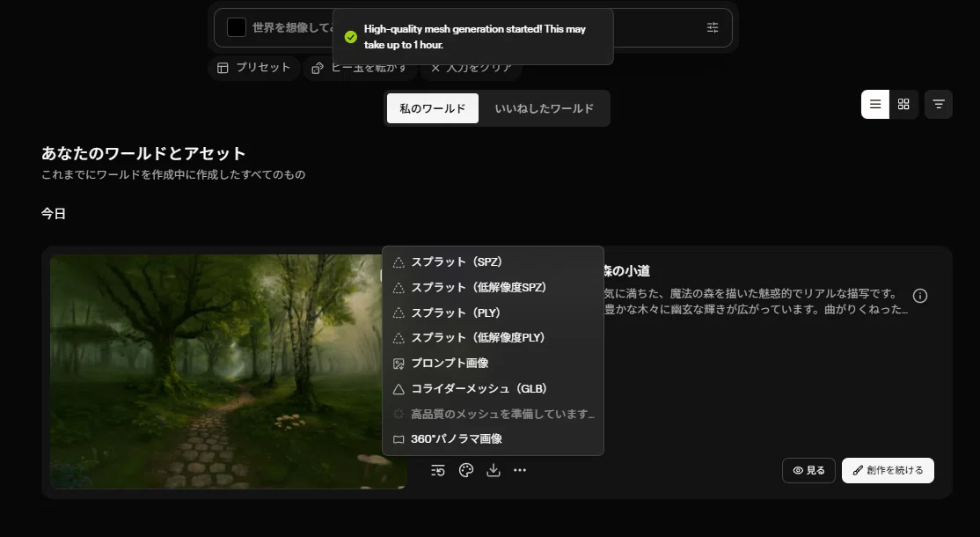Click the 高品質のメッシュを準備しています entry

[x=493, y=414]
